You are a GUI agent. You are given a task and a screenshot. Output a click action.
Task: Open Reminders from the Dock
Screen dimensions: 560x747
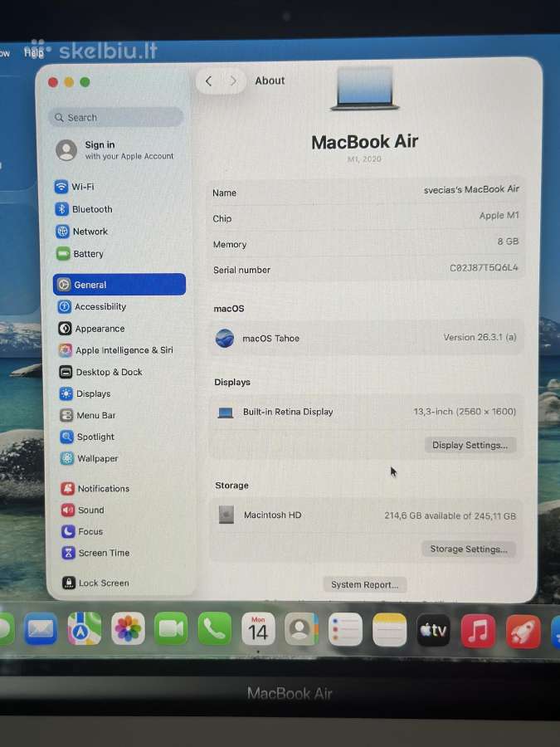click(x=345, y=629)
